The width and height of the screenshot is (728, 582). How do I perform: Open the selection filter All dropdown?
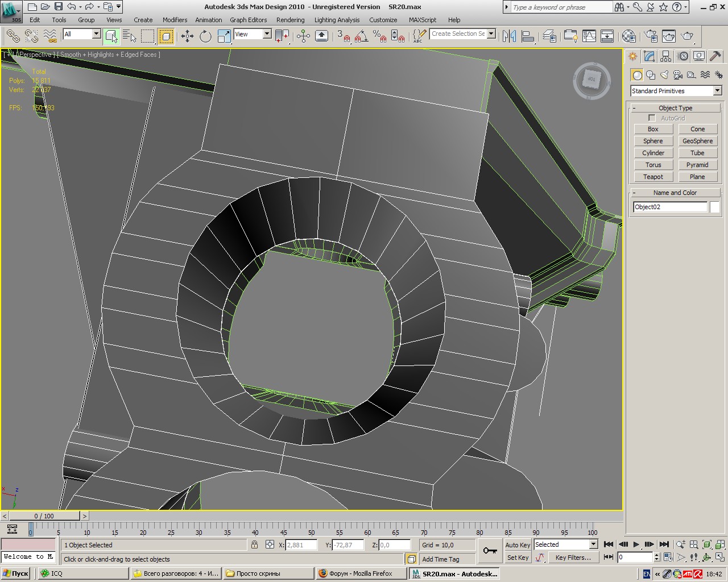coord(96,34)
